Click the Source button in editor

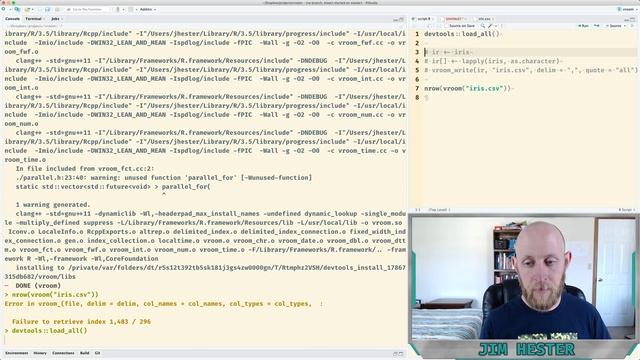[614, 26]
